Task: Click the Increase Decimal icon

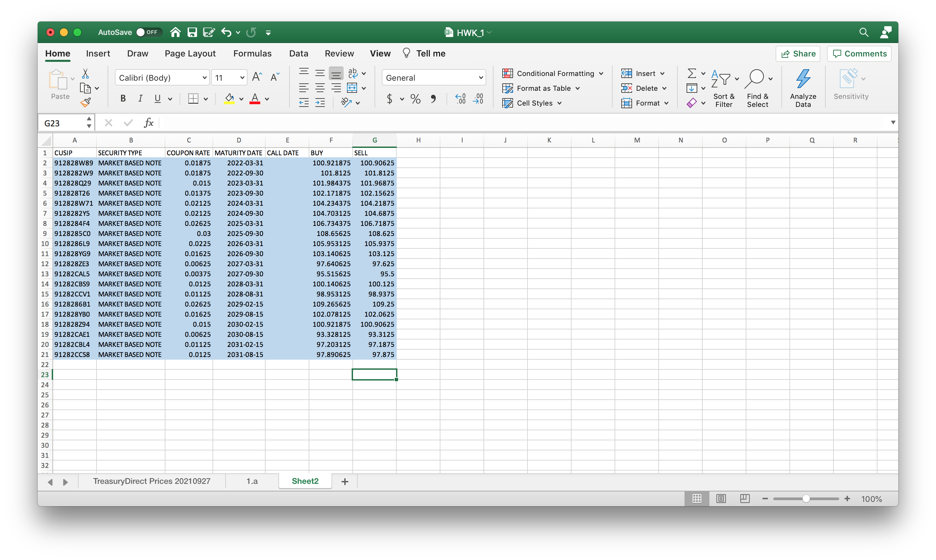Action: point(461,99)
